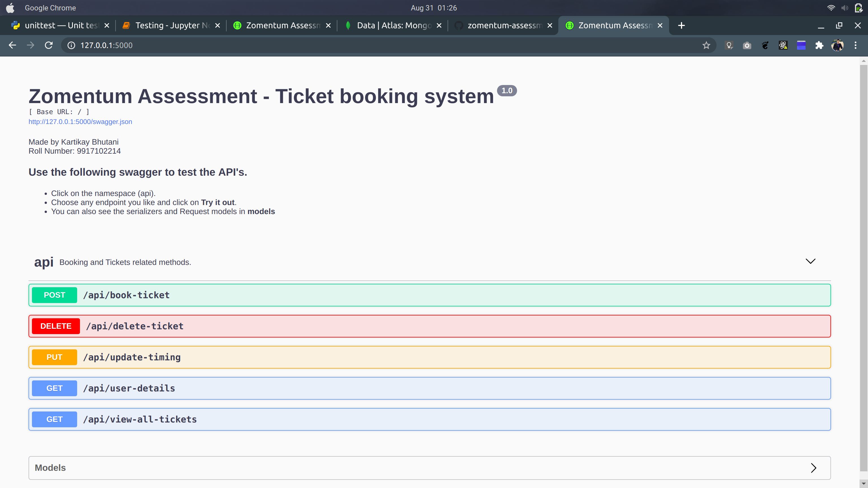Click the React developer tools icon
Viewport: 868px width, 488px height.
[783, 45]
